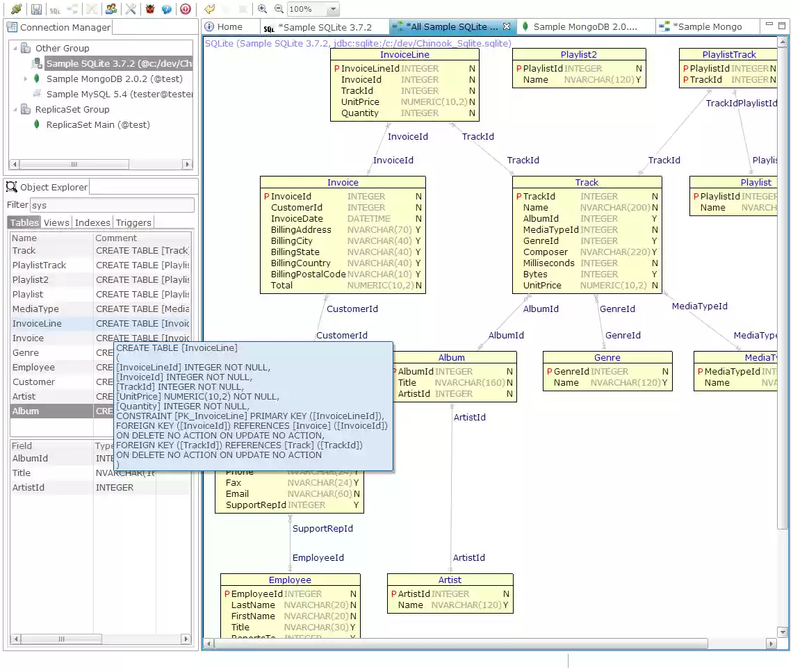Click in the sys filter input field
793x672 pixels.
click(x=111, y=205)
